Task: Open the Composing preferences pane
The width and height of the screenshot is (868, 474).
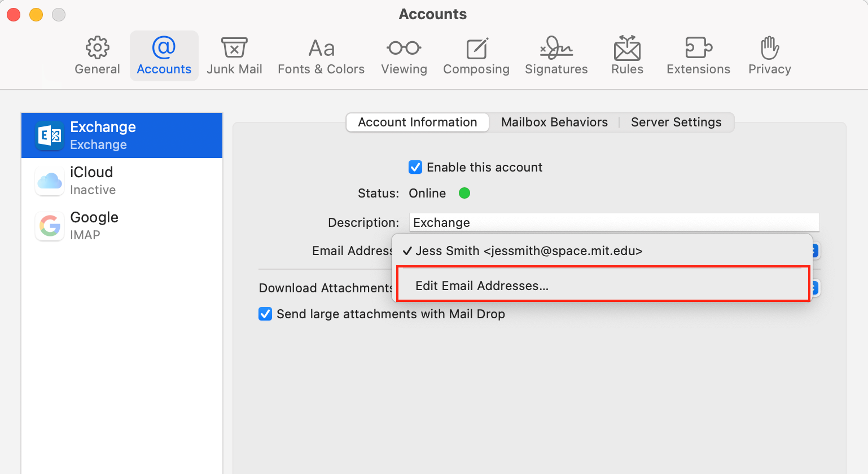Action: pos(476,56)
